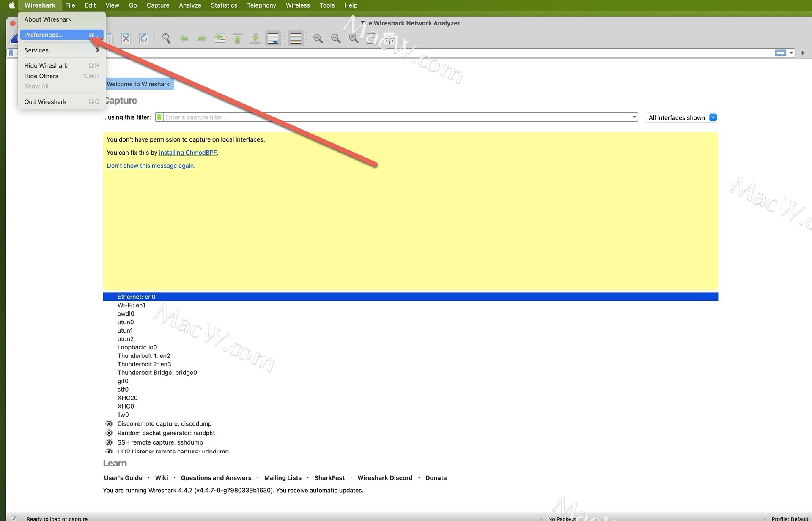This screenshot has height=521, width=812.
Task: Click the Welcome to Wireshark banner
Action: pos(138,84)
